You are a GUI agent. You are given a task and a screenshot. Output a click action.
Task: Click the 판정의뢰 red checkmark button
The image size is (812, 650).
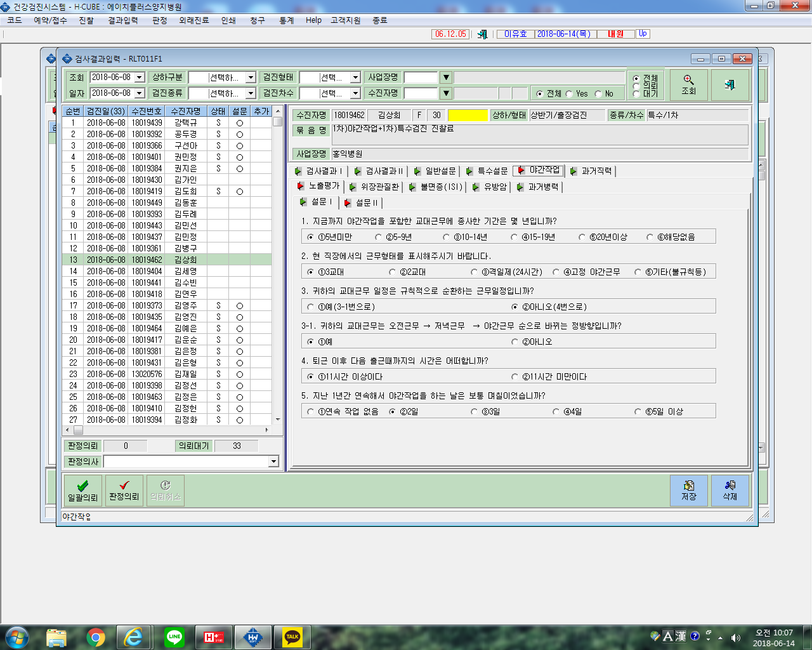point(124,491)
